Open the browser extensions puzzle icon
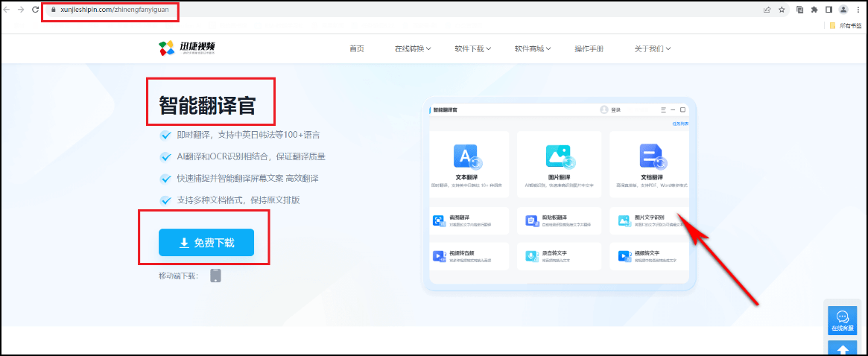 [814, 10]
